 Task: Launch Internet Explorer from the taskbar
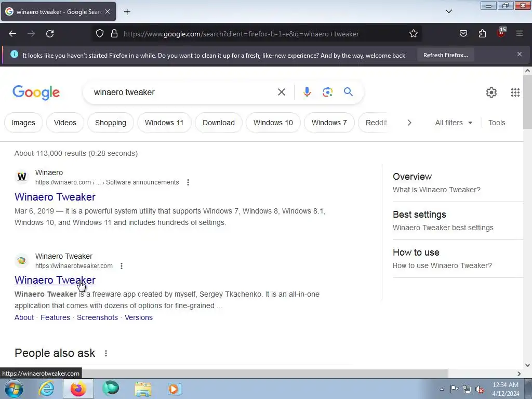pyautogui.click(x=46, y=389)
